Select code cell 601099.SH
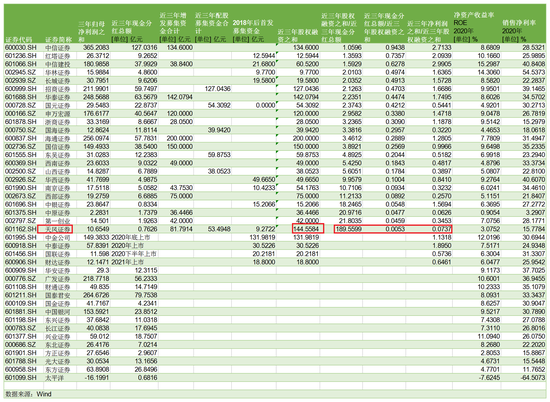 pos(21,377)
